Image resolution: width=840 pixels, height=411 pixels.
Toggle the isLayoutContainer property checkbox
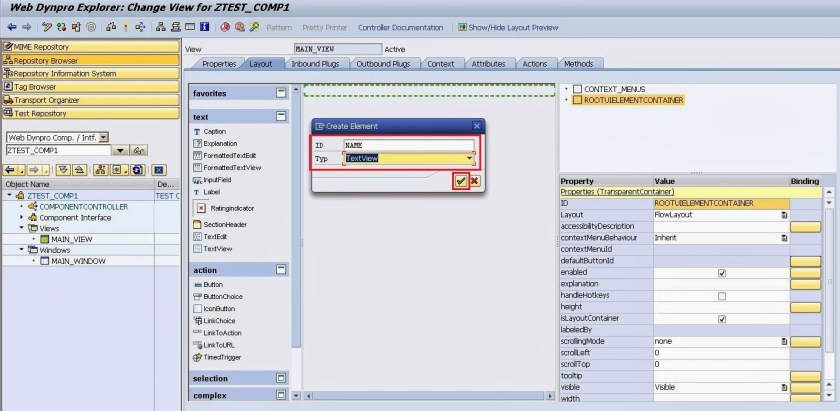point(722,319)
